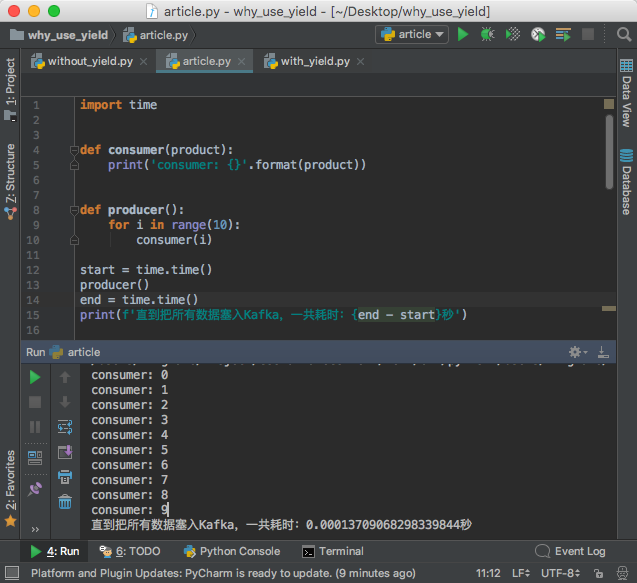Switch to the with_yield.py tab
This screenshot has width=637, height=583.
[x=314, y=61]
